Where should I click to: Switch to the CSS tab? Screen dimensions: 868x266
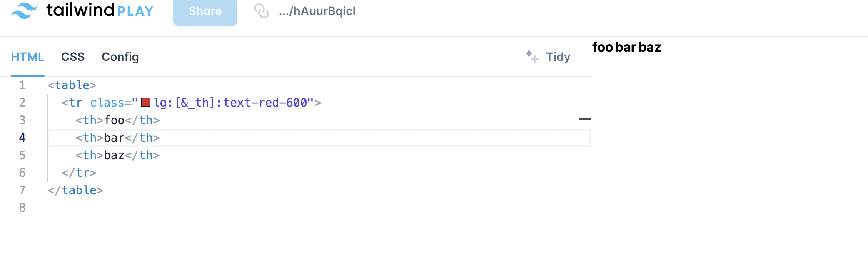(73, 57)
